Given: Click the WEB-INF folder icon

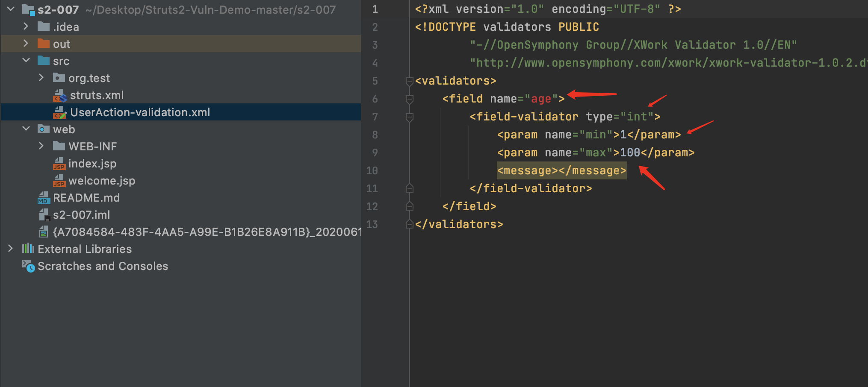Looking at the screenshot, I should 59,146.
